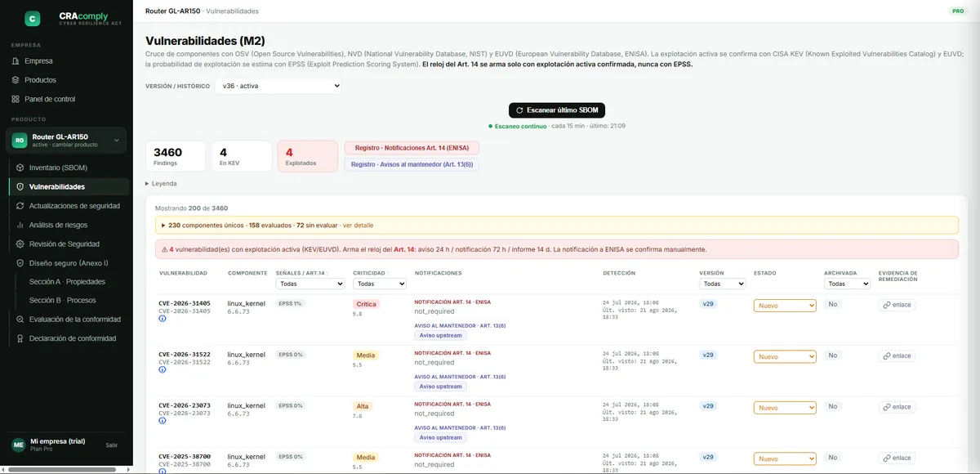This screenshot has height=474, width=980.
Task: Click the PRO plan badge
Action: tap(958, 11)
